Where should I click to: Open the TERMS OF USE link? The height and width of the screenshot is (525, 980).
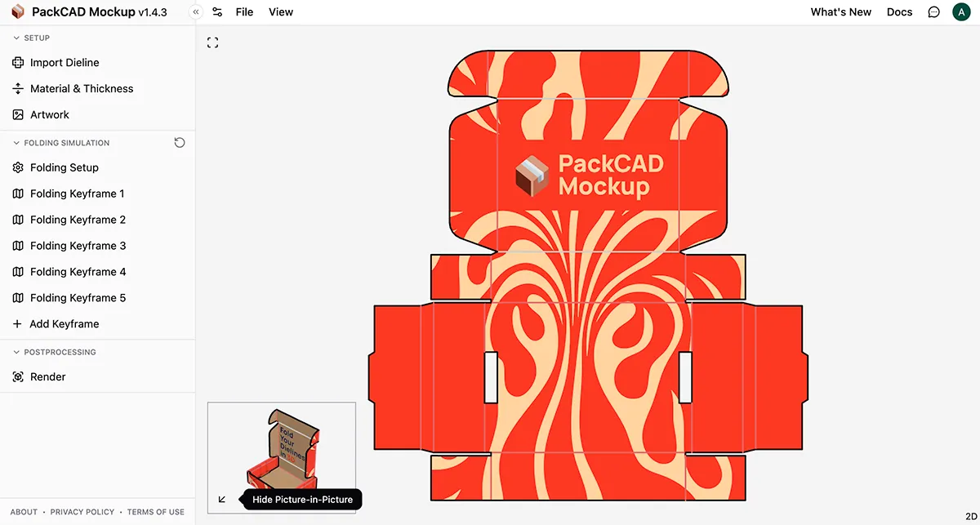pyautogui.click(x=156, y=512)
